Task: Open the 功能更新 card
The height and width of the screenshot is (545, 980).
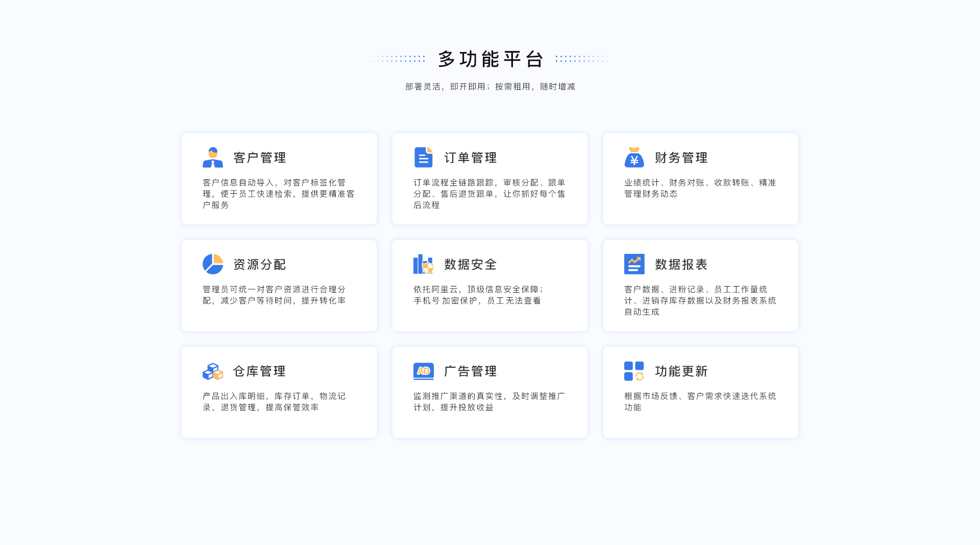Action: (x=700, y=392)
